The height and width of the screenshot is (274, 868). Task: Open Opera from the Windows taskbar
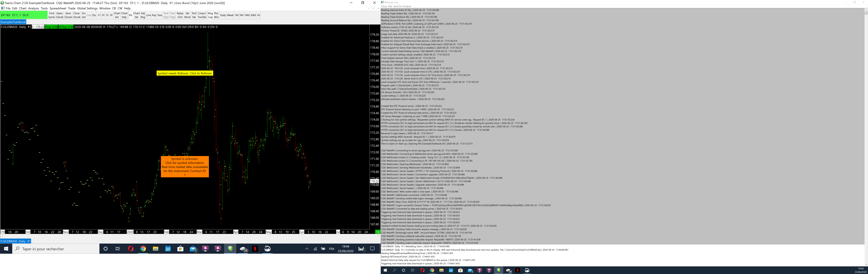131,249
